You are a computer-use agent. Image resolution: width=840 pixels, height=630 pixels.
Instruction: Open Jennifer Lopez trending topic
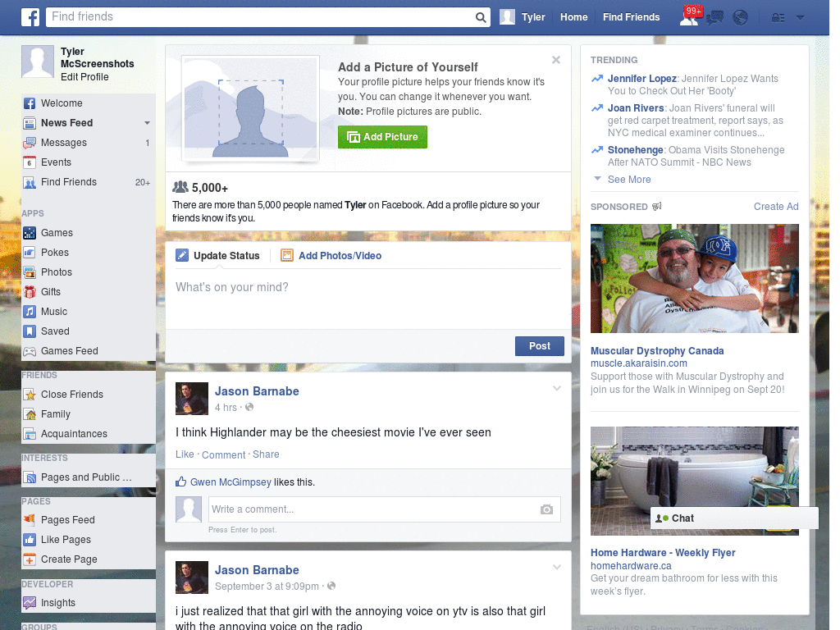pyautogui.click(x=641, y=79)
